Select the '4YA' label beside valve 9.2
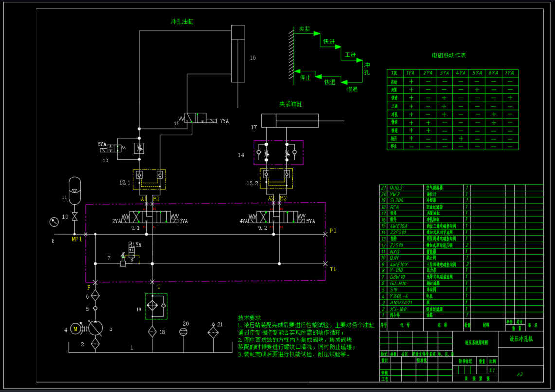 (x=244, y=221)
